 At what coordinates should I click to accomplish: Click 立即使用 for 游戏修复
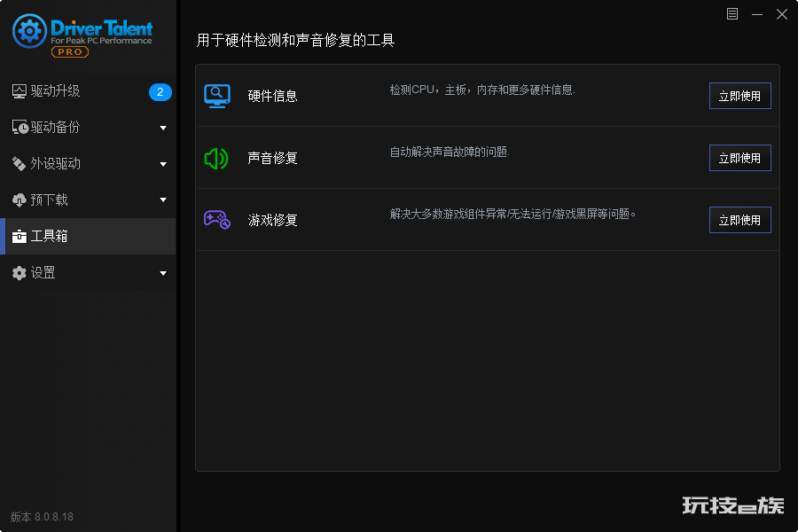pyautogui.click(x=740, y=220)
